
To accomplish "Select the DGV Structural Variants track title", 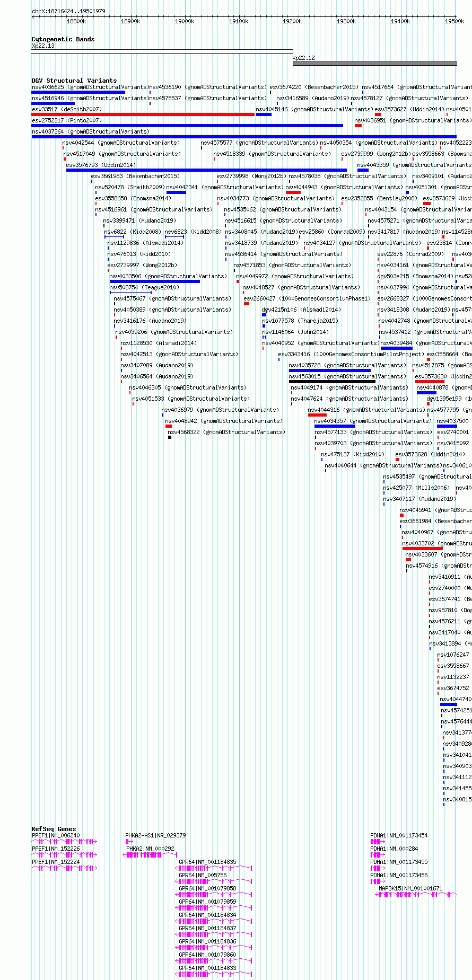I will coord(74,81).
